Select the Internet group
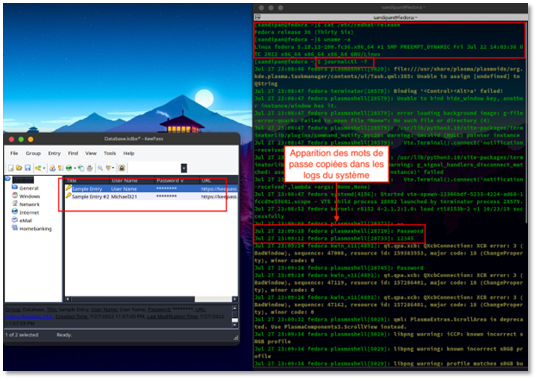Image resolution: width=538 pixels, height=381 pixels. pos(29,212)
